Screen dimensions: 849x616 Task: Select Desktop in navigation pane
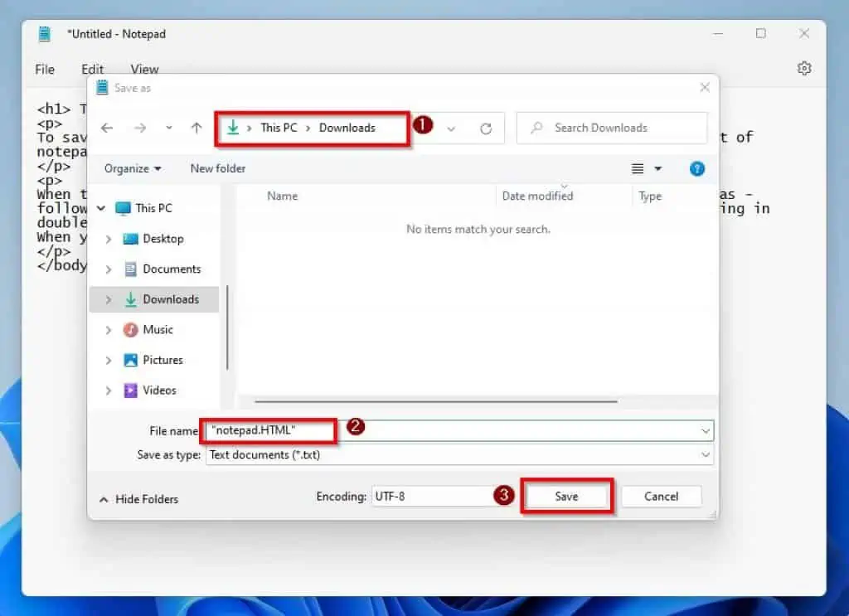pyautogui.click(x=163, y=239)
